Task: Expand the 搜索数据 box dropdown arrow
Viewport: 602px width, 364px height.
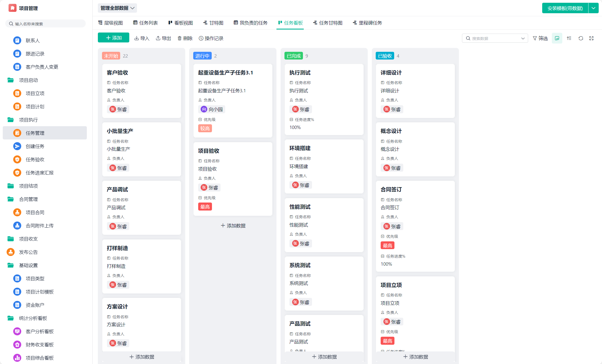Action: coord(523,39)
